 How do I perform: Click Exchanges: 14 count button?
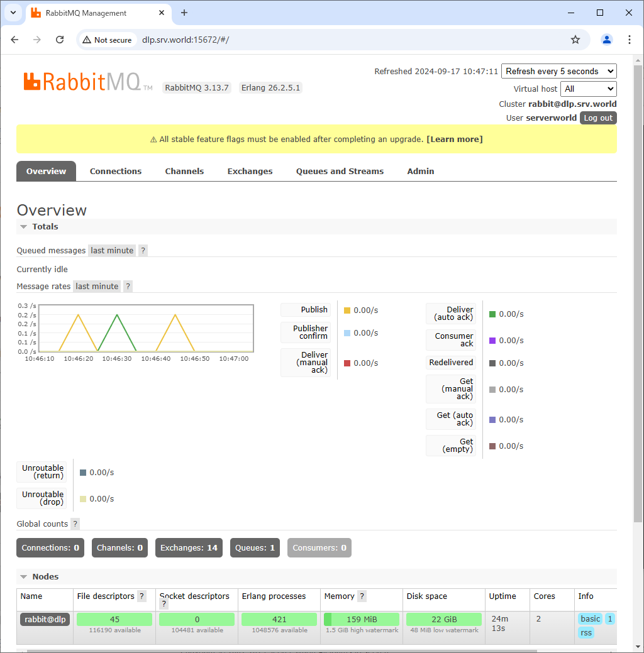[x=189, y=547]
